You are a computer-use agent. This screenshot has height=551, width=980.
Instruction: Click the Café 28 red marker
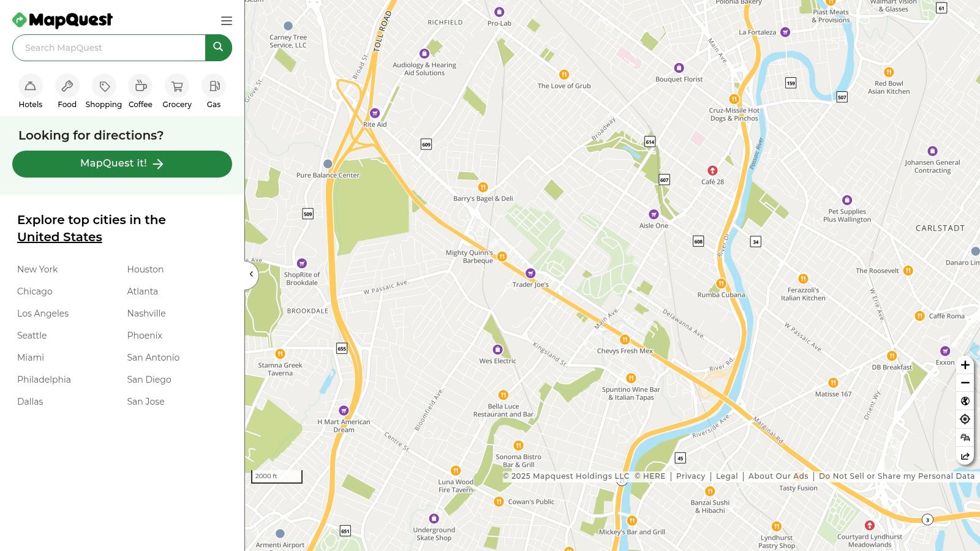point(712,171)
